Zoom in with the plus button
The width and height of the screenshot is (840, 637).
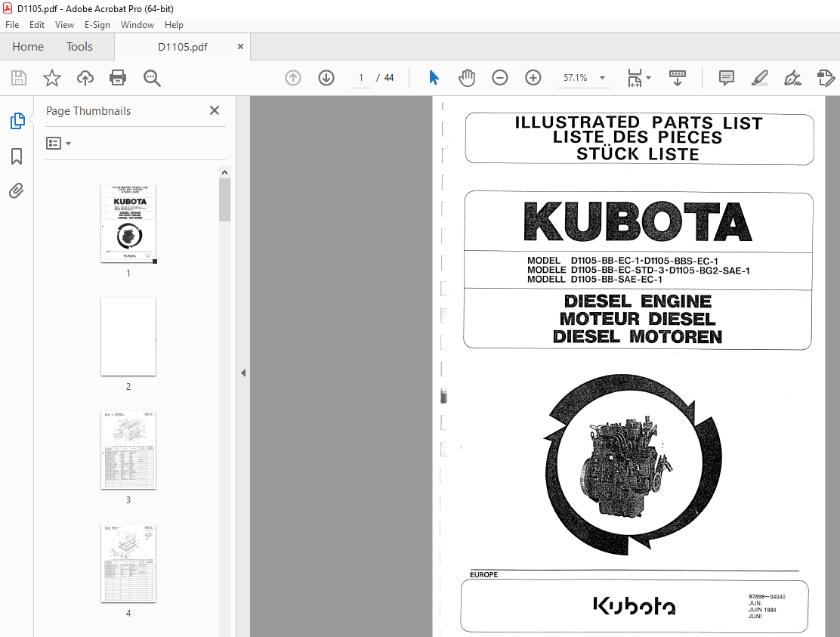click(x=533, y=79)
